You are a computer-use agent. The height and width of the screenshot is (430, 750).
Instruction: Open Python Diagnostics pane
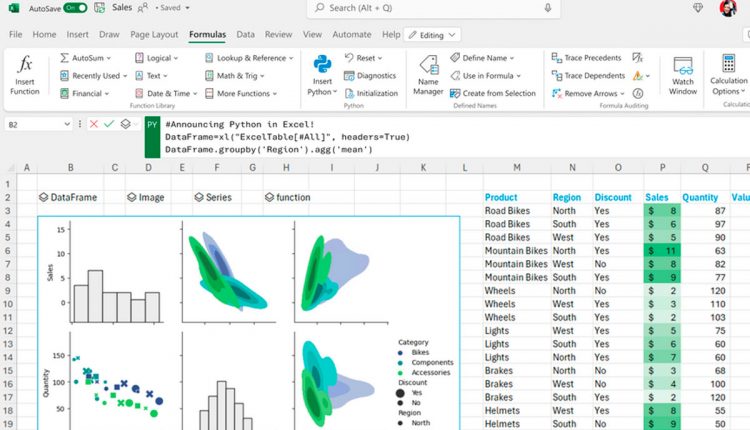pyautogui.click(x=370, y=76)
